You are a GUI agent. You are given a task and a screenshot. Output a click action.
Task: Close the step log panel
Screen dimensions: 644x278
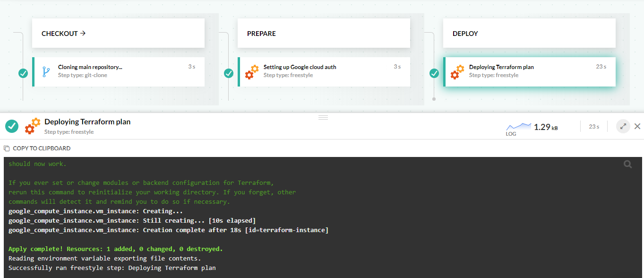click(x=637, y=126)
